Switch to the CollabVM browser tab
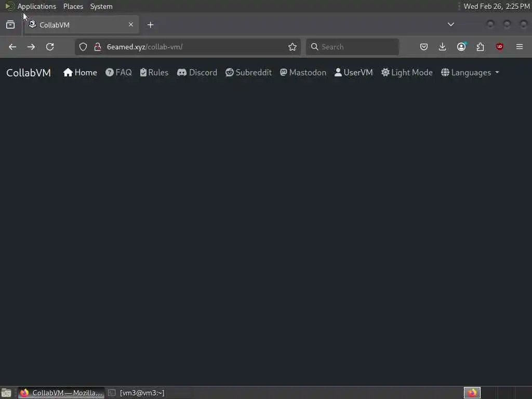 coord(82,25)
